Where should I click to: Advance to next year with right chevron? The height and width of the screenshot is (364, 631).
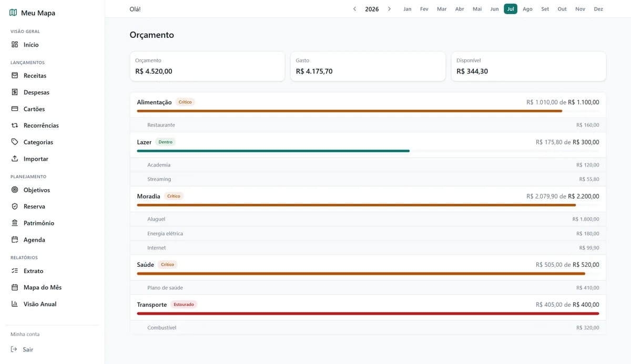click(389, 9)
